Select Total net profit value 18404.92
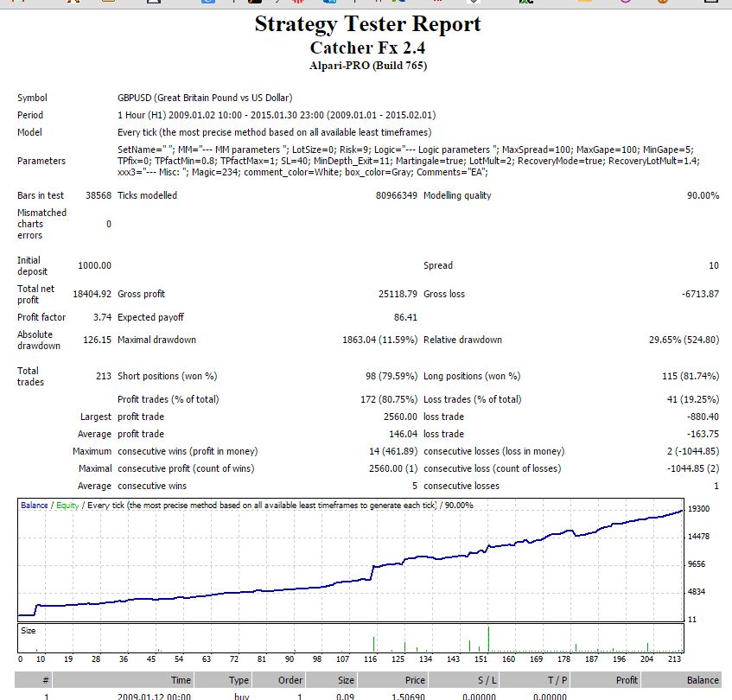The width and height of the screenshot is (732, 700). click(92, 294)
